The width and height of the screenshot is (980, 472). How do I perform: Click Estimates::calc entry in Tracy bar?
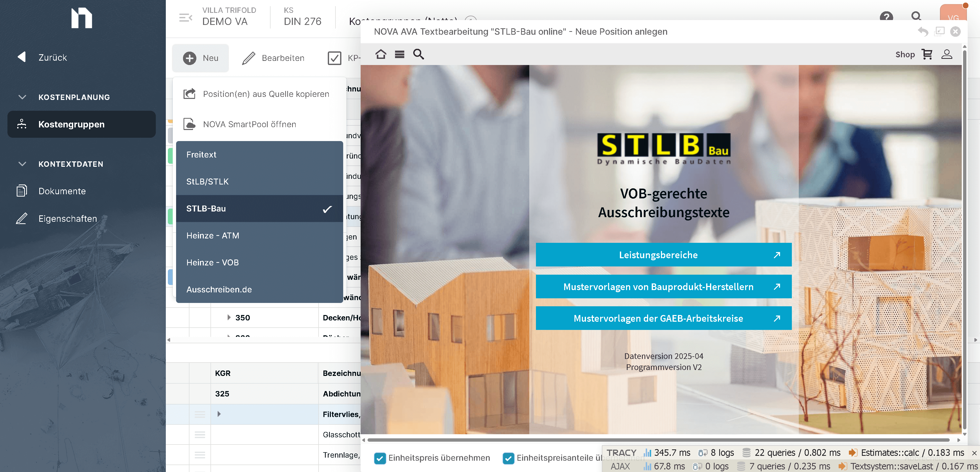click(907, 452)
